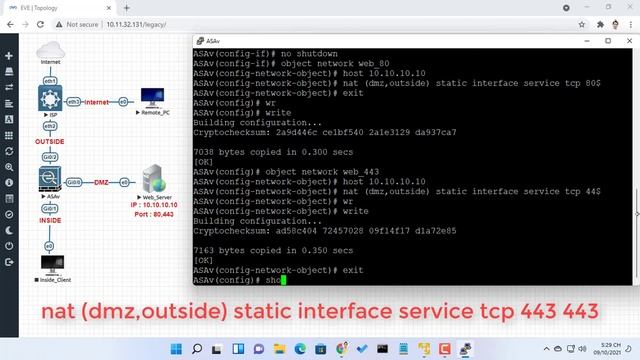Open volume control in system tray
The image size is (640, 360).
point(582,349)
